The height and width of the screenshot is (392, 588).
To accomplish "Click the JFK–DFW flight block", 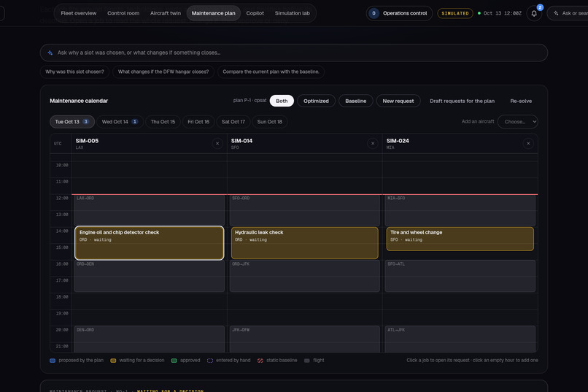I will [304, 339].
